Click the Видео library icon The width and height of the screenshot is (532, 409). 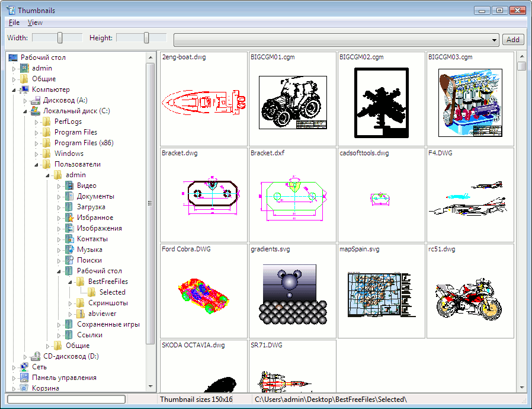tap(69, 186)
